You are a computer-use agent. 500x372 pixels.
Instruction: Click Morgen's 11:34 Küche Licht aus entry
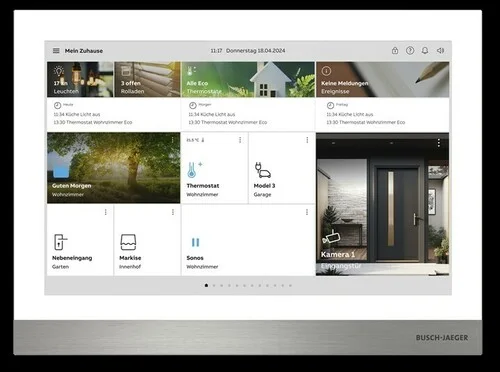click(212, 114)
